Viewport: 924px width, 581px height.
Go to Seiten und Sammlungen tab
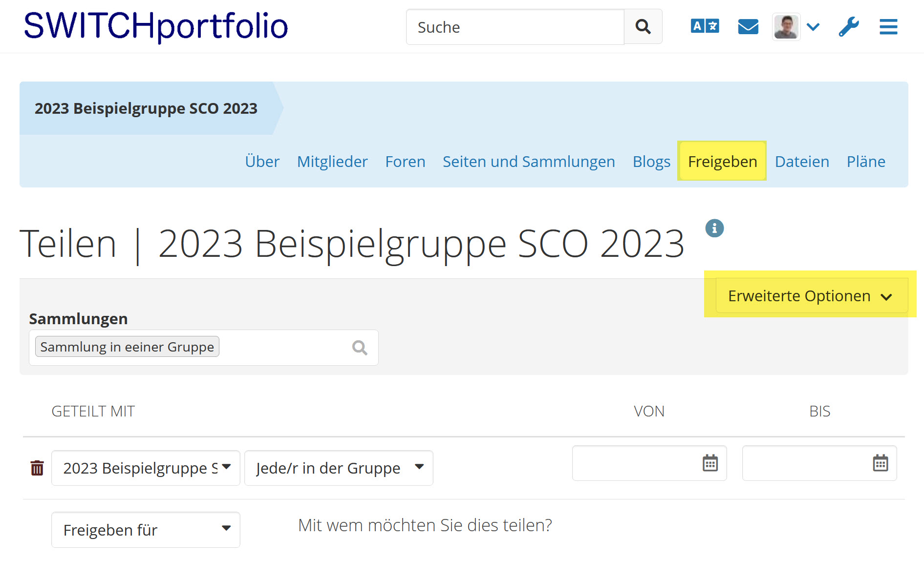click(x=529, y=162)
